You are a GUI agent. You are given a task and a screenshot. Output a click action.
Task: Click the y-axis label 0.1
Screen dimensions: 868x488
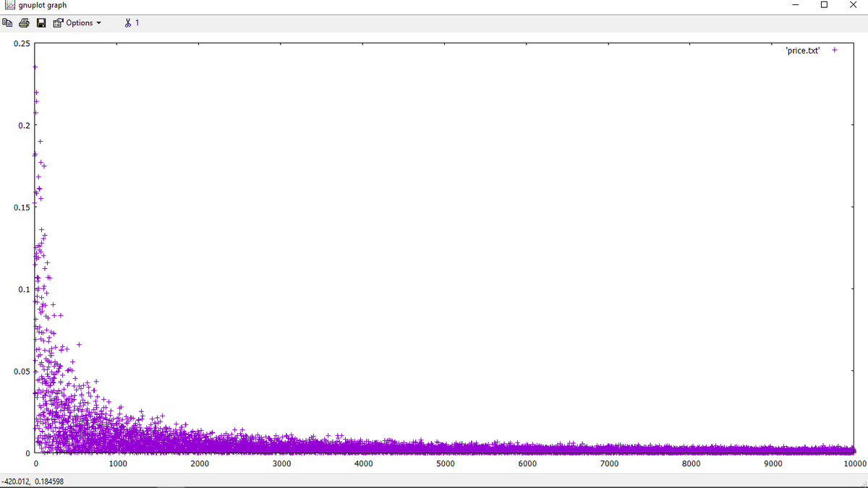(23, 290)
